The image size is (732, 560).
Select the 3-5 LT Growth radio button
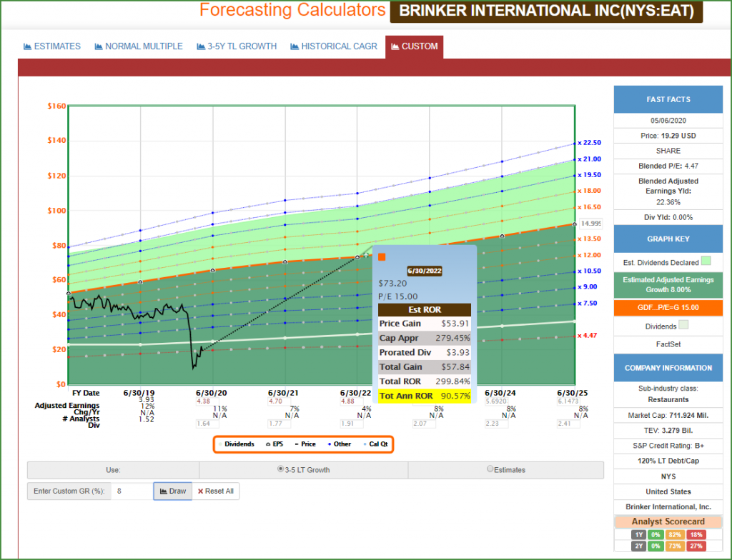280,469
